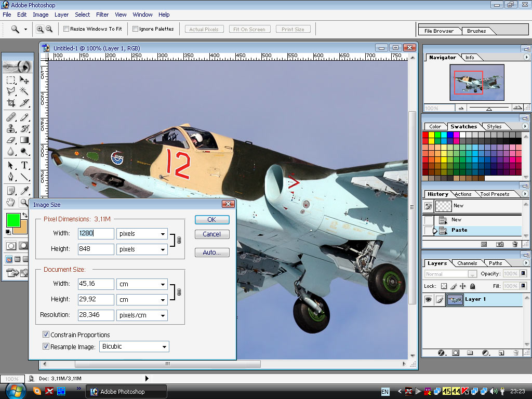Open the Resolution units pixels/cm dropdown
This screenshot has width=532, height=399.
tap(142, 315)
